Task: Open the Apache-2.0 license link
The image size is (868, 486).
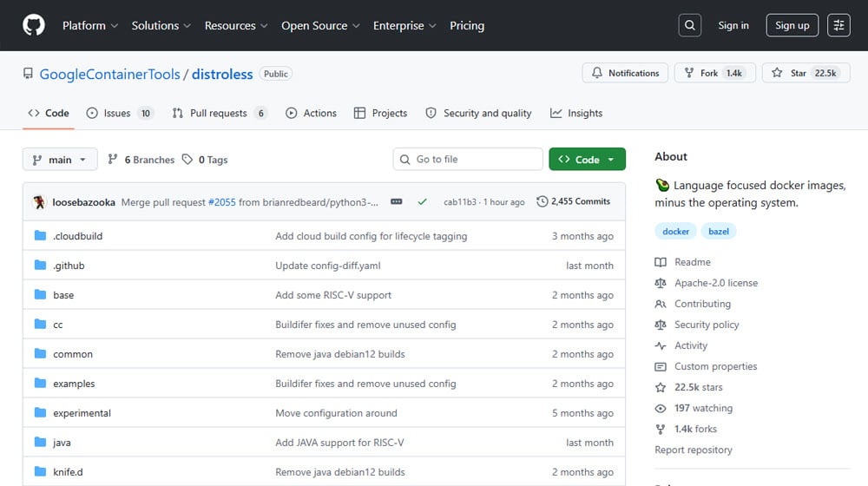Action: click(x=715, y=283)
